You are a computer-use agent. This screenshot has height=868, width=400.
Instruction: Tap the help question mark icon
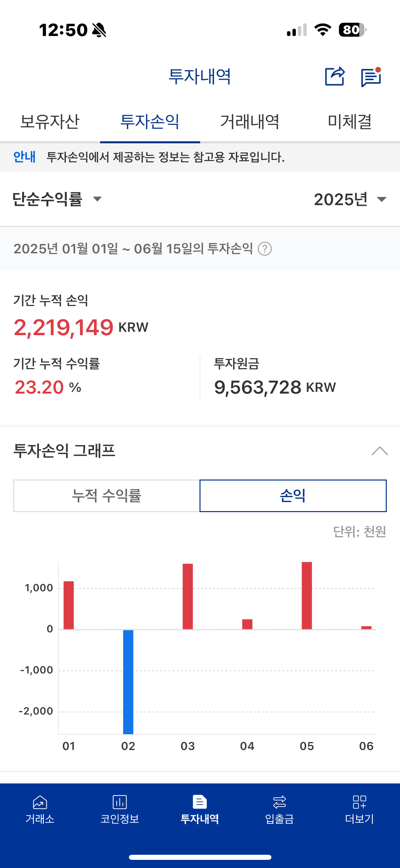[265, 249]
